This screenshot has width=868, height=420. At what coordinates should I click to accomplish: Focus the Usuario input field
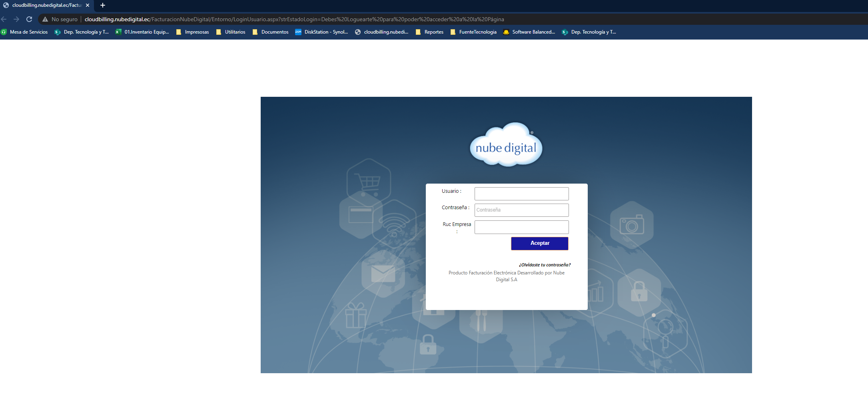(x=521, y=194)
